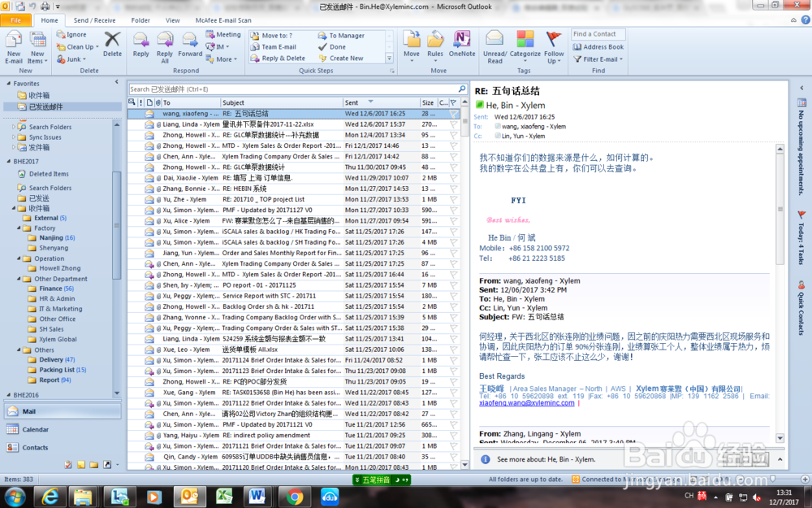
Task: Open the File tab
Action: coord(16,20)
